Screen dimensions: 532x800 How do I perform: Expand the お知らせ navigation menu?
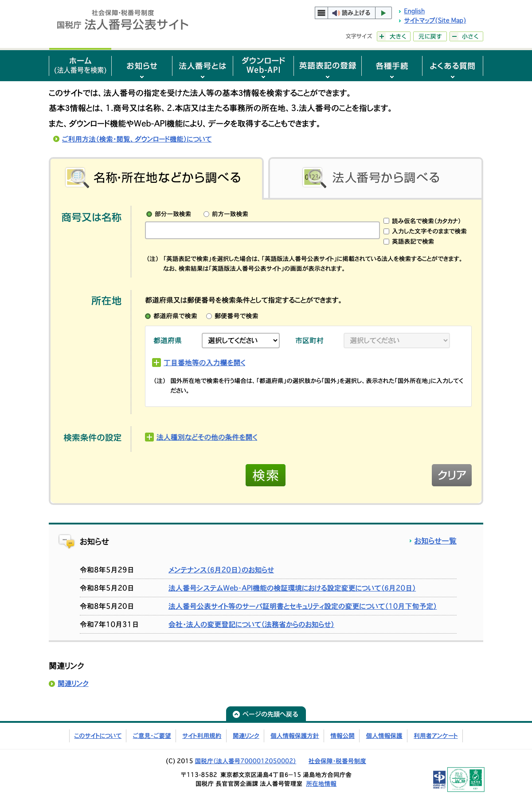(x=142, y=66)
